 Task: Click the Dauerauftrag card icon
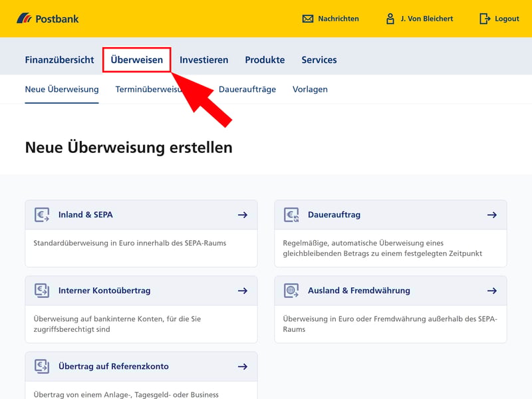(291, 215)
